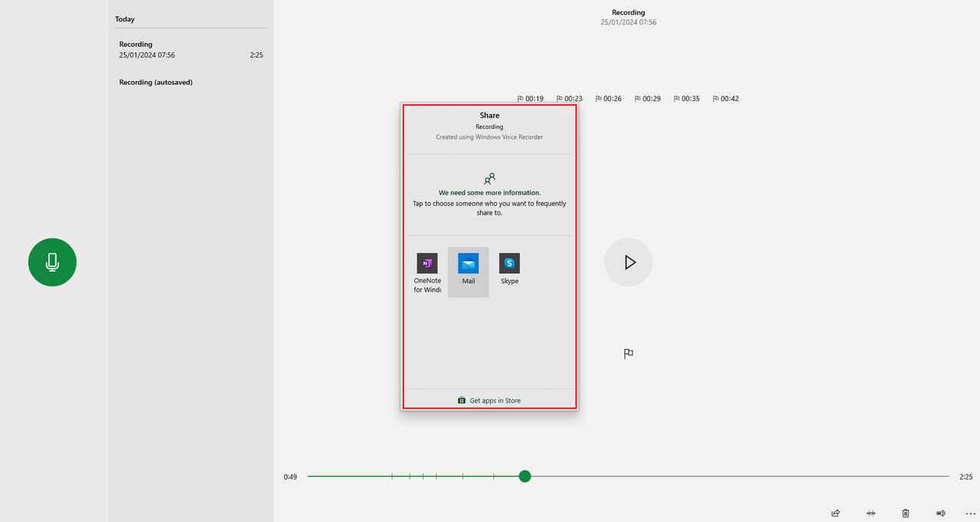The image size is (980, 522).
Task: Click the 'Today' group header
Action: [125, 19]
